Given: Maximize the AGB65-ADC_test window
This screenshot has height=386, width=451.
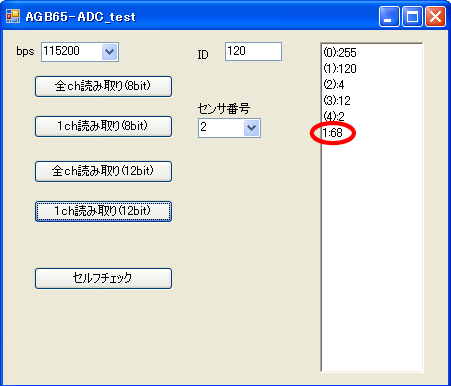Looking at the screenshot, I should (x=412, y=16).
